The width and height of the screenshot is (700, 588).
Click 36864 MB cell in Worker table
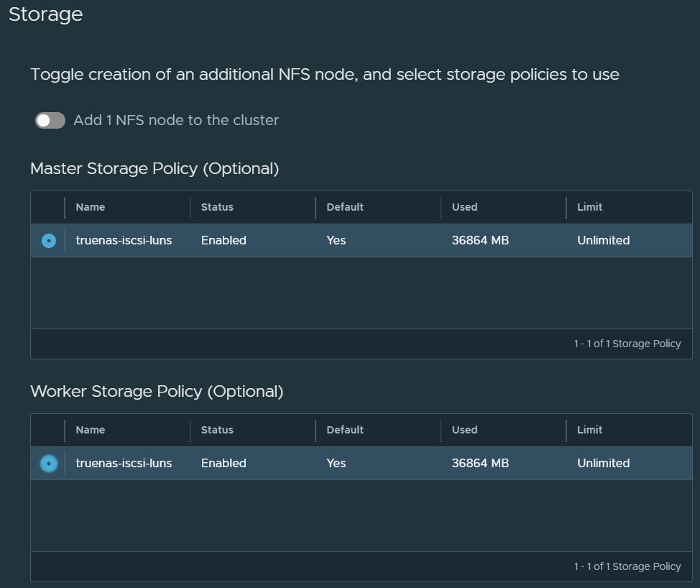click(x=480, y=464)
